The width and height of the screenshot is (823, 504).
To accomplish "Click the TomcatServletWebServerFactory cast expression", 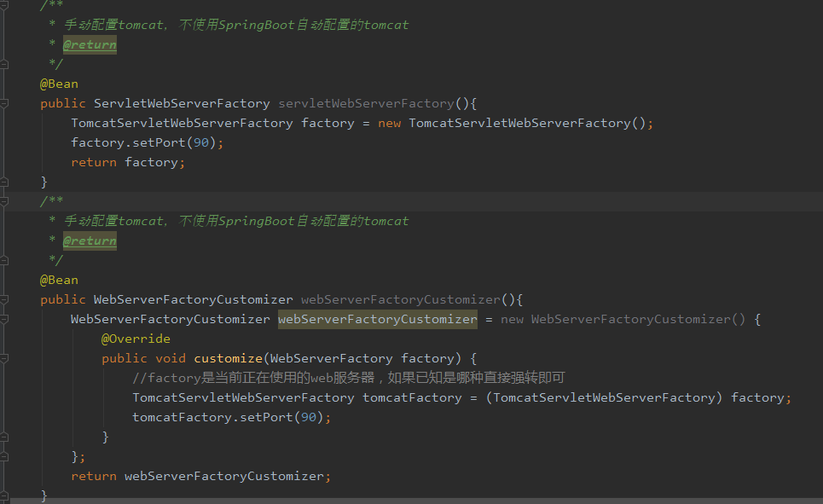I will pos(601,397).
